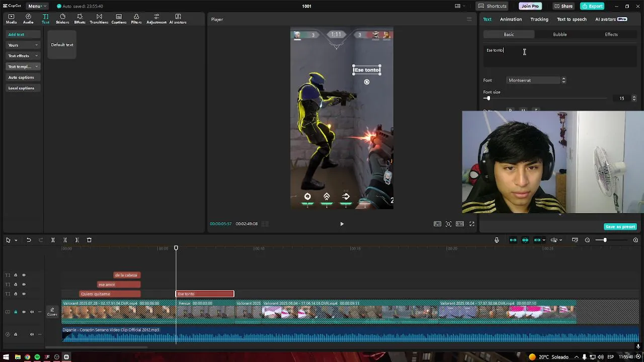Lock the 'de la cabeza' text track

16,275
